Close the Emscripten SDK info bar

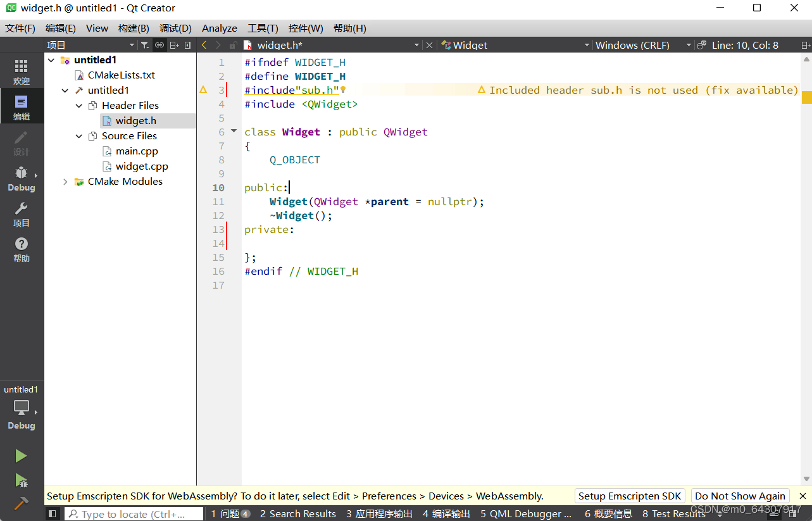[x=803, y=496]
